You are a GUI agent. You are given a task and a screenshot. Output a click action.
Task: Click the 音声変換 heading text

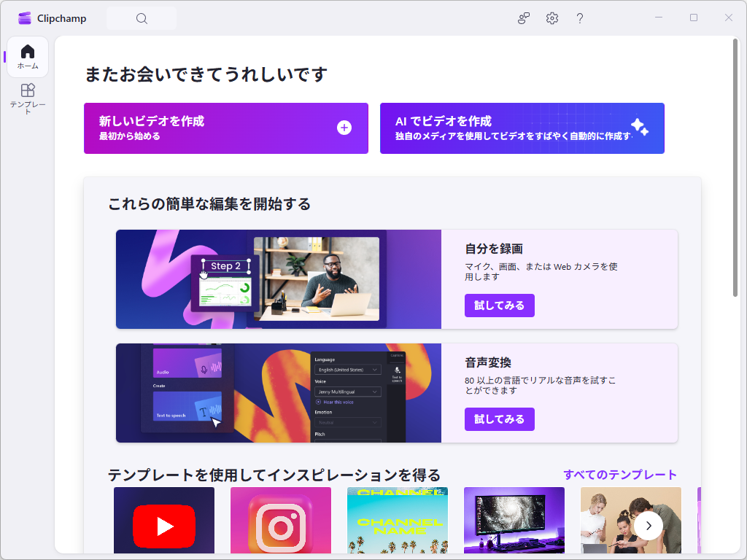tap(488, 362)
